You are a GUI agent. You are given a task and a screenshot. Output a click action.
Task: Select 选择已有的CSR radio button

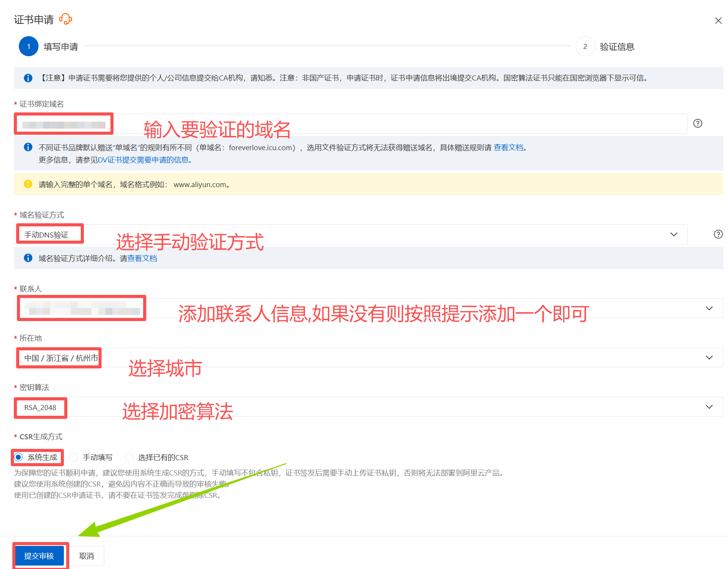(129, 457)
